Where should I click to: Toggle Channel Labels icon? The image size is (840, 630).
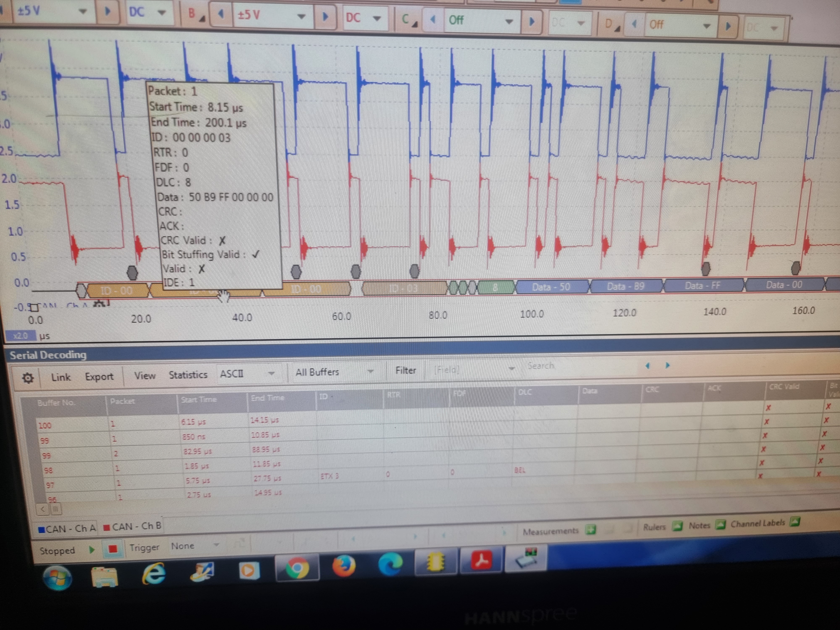[x=795, y=522]
